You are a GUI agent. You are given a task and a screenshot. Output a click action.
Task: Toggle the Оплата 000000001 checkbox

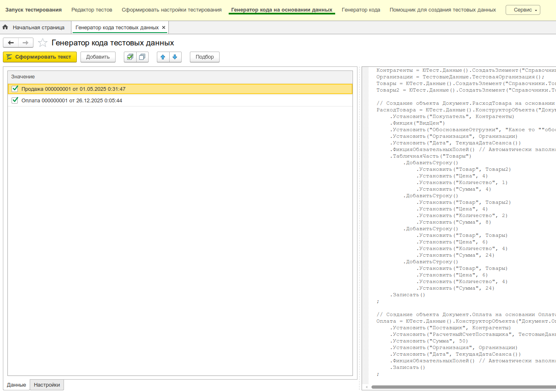click(15, 100)
